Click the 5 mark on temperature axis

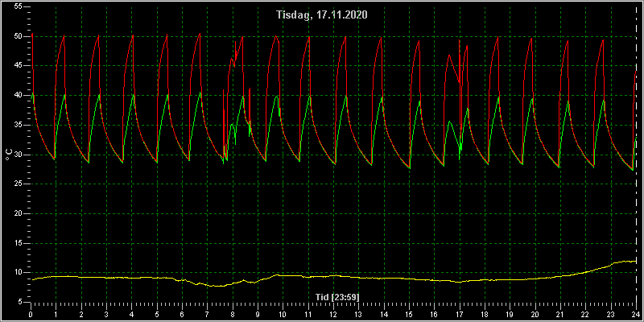click(x=19, y=303)
